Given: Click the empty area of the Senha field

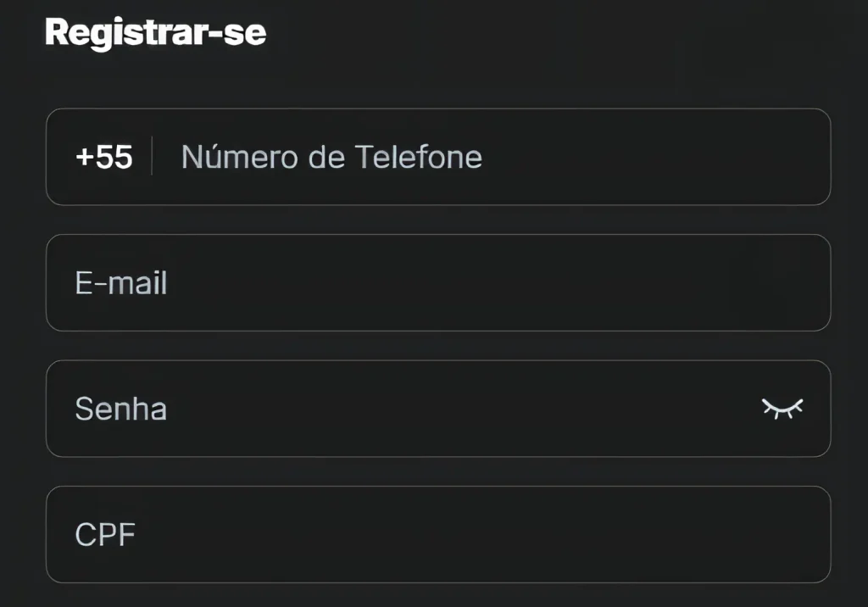Looking at the screenshot, I should pos(459,409).
